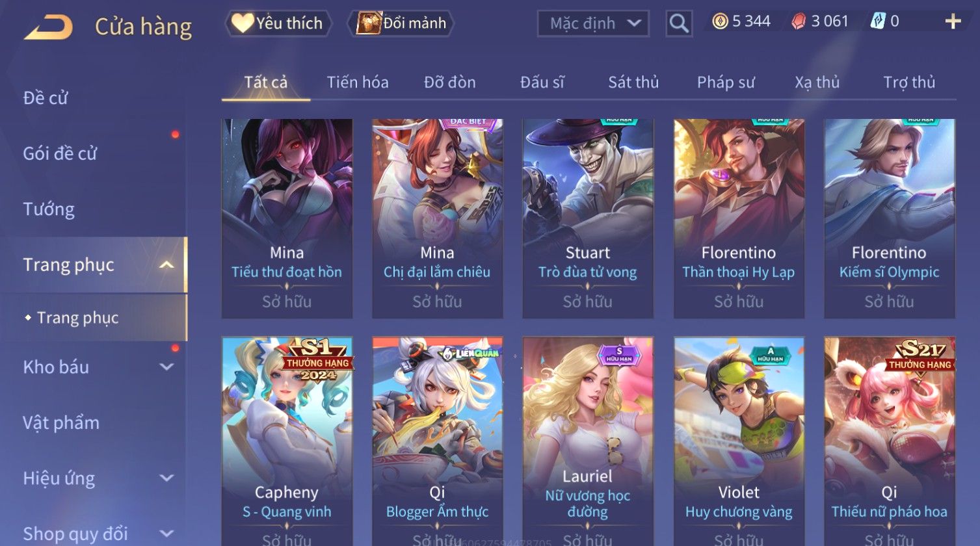
Task: Expand the Kho báu sidebar section
Action: pos(167,367)
